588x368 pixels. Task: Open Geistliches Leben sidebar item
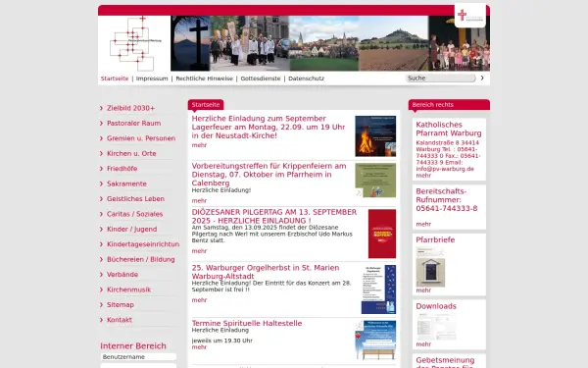[x=135, y=198]
